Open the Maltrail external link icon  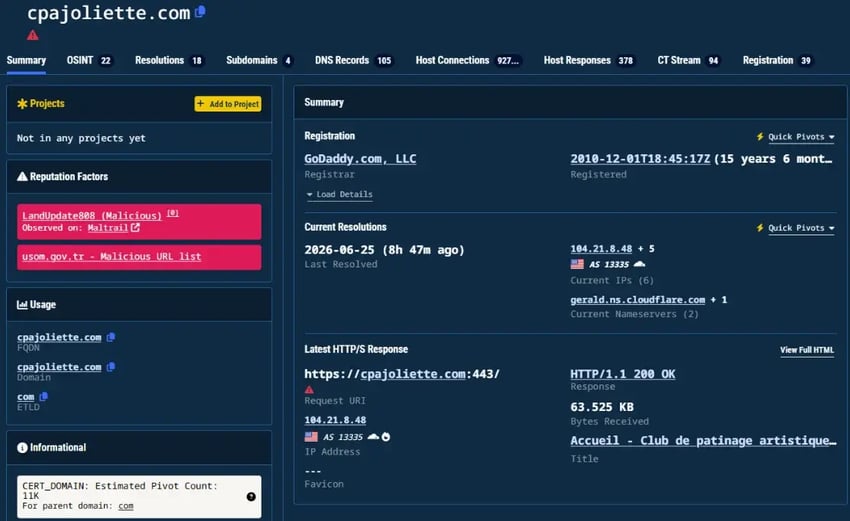point(135,228)
